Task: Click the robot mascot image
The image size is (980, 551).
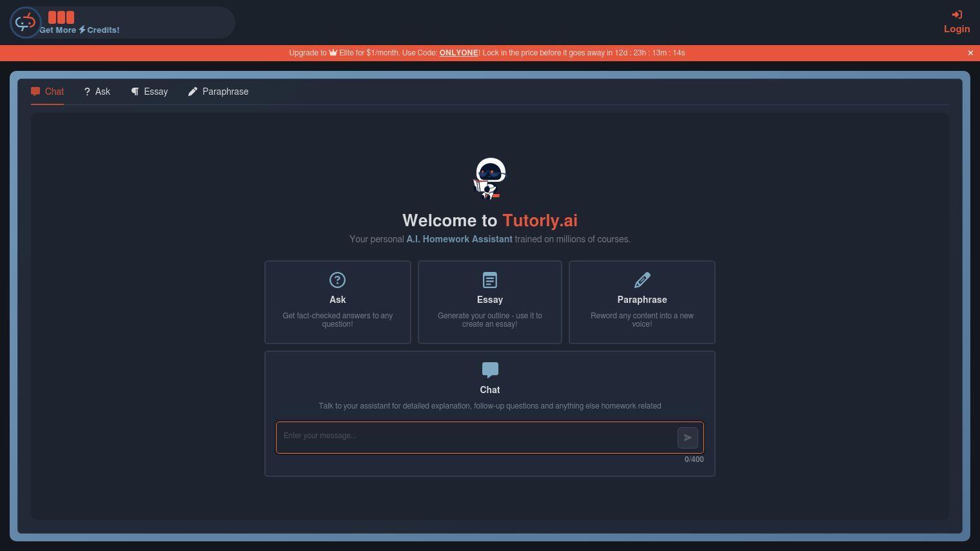Action: [x=490, y=179]
